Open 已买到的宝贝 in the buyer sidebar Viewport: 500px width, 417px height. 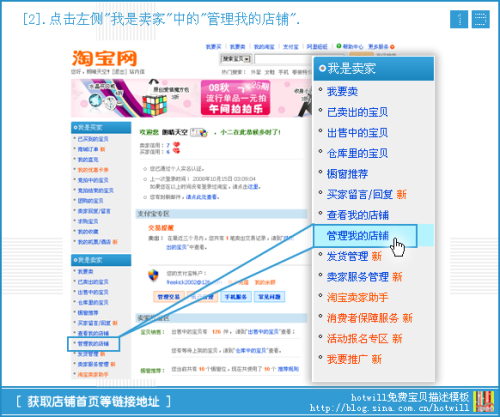pos(93,139)
